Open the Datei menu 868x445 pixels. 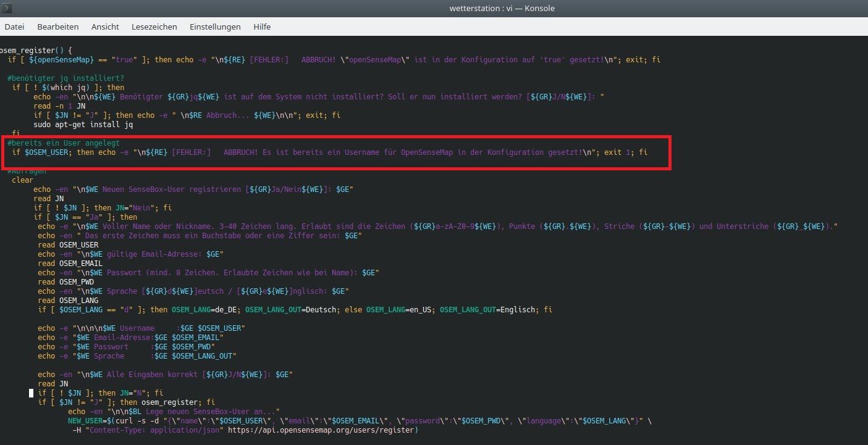tap(14, 27)
